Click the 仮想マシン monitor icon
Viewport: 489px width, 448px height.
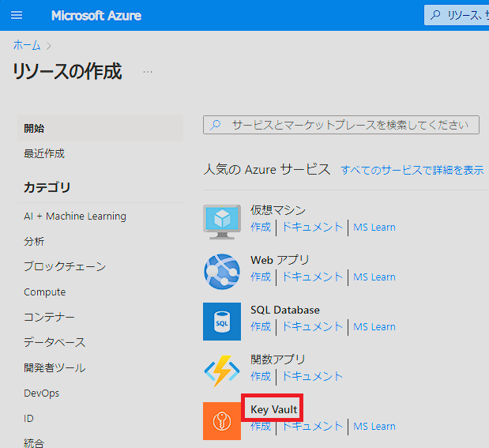pyautogui.click(x=222, y=222)
